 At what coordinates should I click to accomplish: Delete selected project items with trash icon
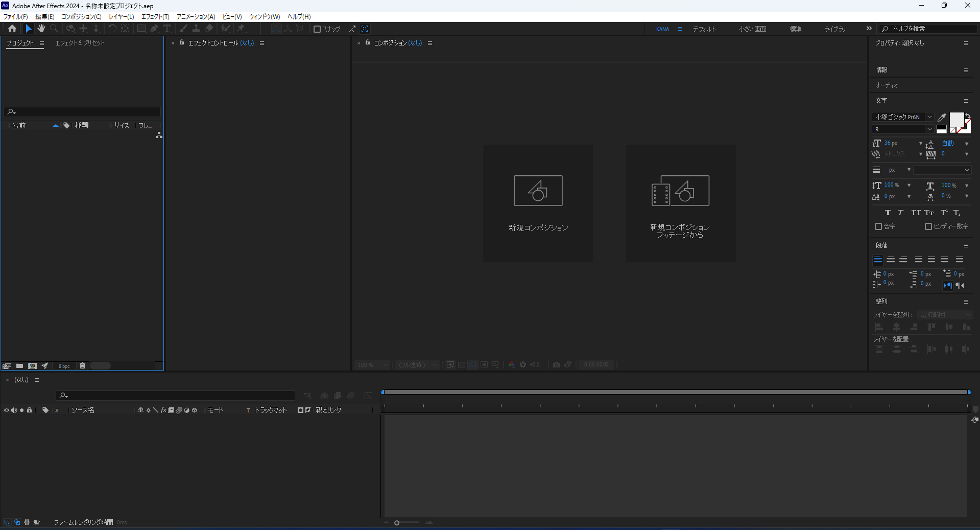point(82,366)
